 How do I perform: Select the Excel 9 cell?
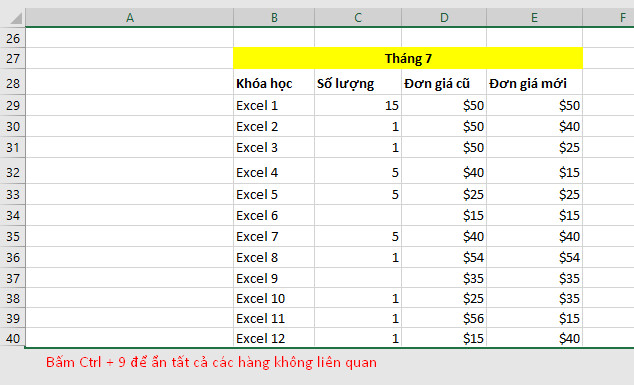coord(274,278)
